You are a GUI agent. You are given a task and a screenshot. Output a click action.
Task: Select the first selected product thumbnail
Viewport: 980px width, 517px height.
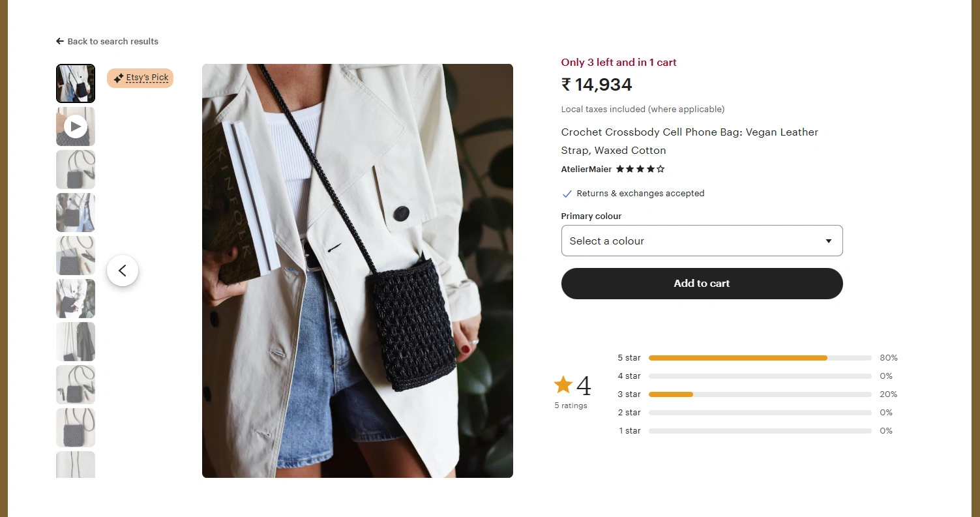click(76, 83)
